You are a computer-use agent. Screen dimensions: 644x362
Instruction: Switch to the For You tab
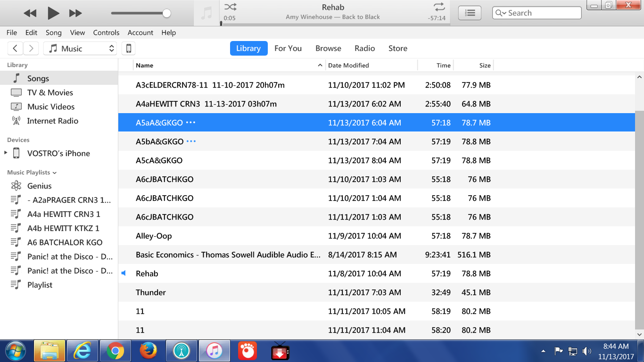point(288,48)
